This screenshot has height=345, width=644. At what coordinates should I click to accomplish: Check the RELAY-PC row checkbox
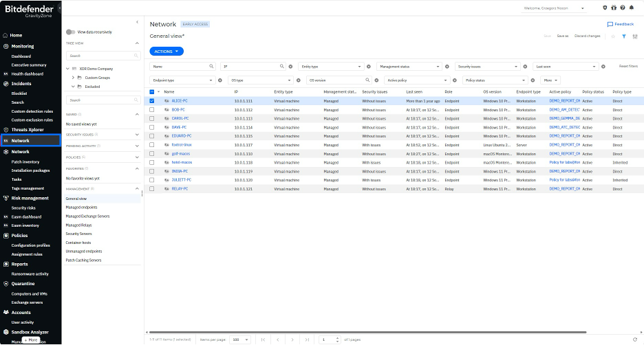[x=152, y=189]
